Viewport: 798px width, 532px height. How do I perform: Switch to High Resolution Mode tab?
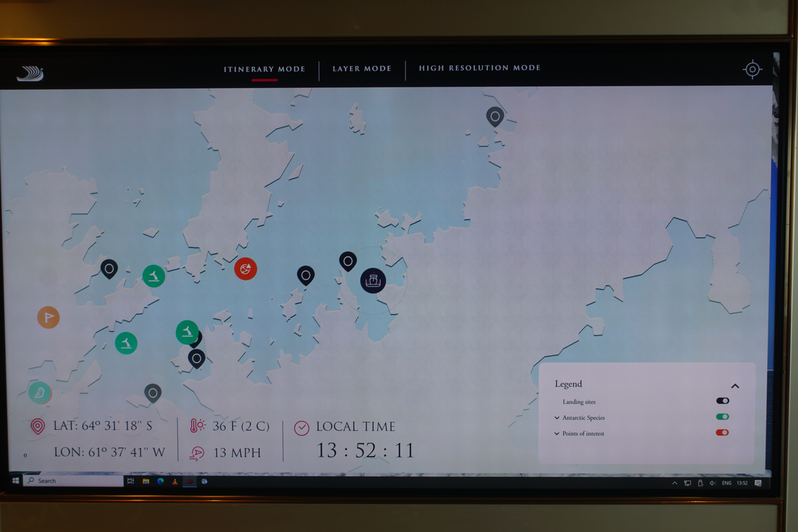point(479,68)
